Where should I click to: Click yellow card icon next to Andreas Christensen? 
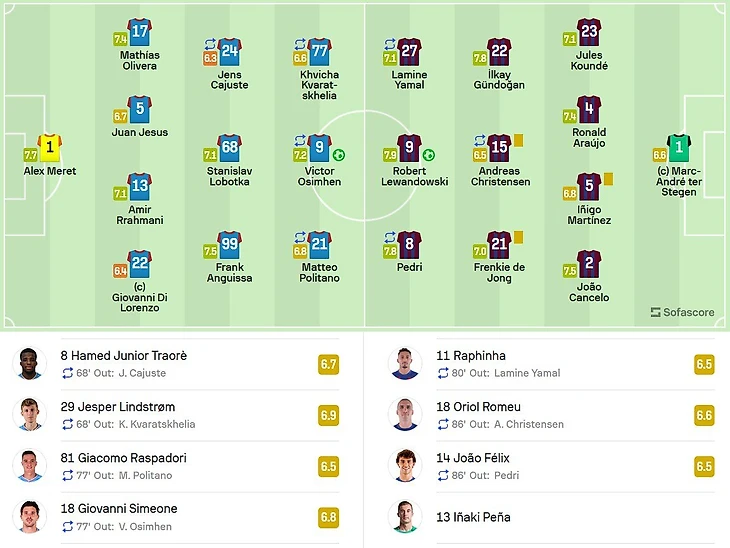tap(519, 140)
